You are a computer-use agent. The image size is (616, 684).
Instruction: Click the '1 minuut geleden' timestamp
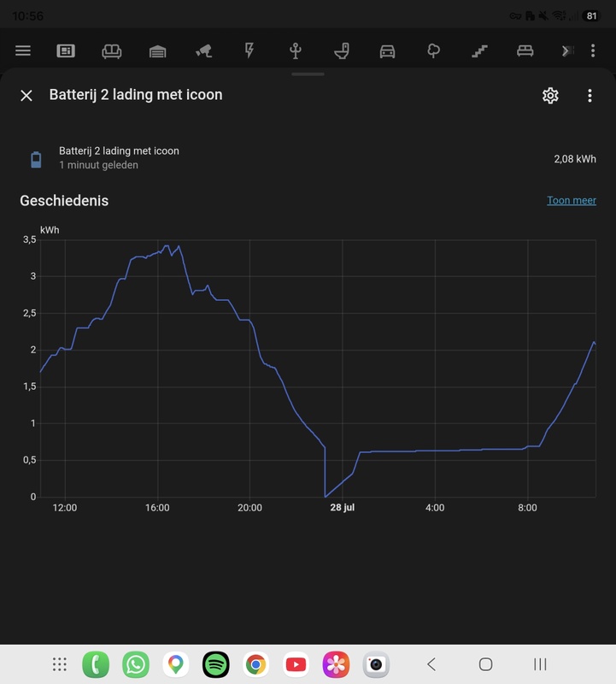(98, 165)
